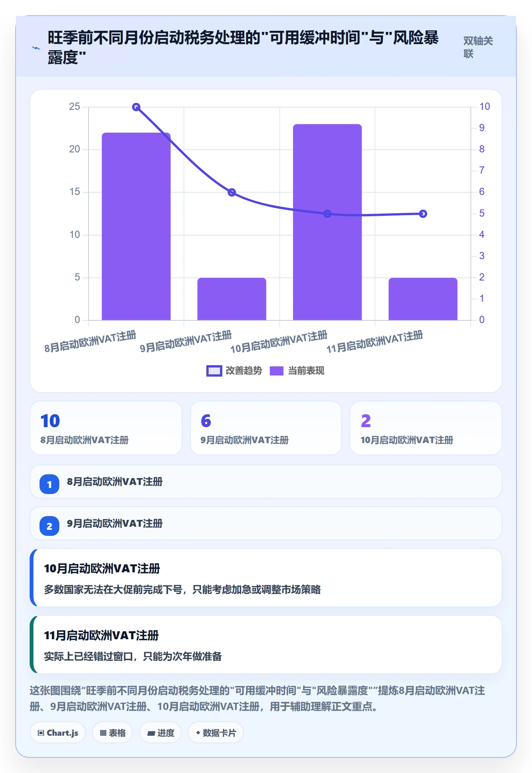Click the blue number 2 step badge
Screen dimensions: 532x773
tap(49, 526)
